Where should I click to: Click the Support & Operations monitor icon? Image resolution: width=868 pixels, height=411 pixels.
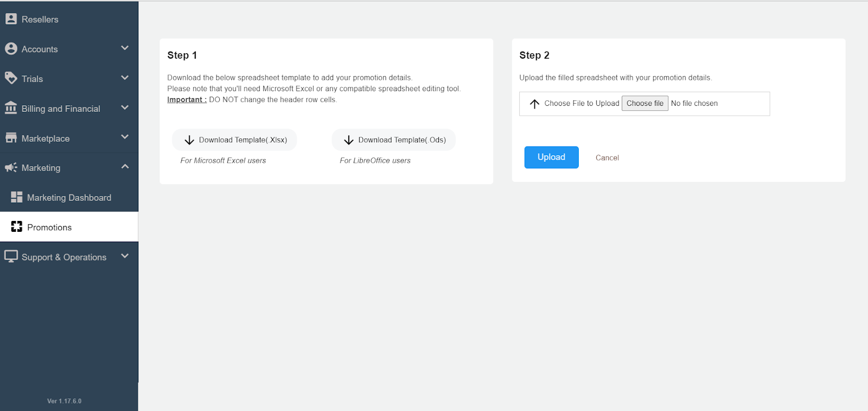click(11, 256)
